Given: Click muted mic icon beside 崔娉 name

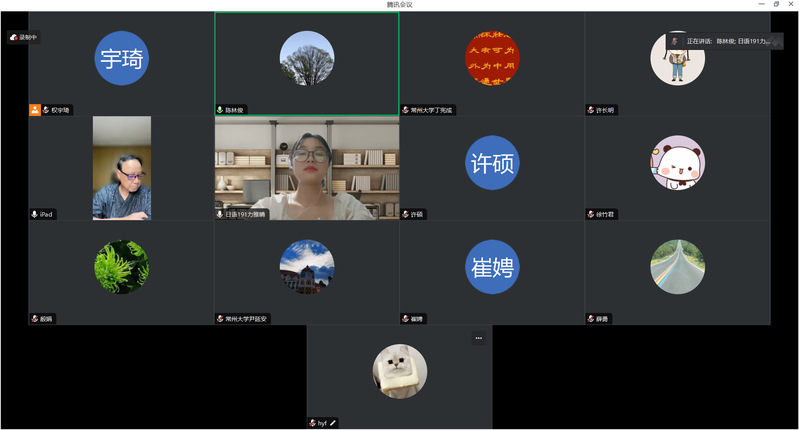Looking at the screenshot, I should click(405, 319).
